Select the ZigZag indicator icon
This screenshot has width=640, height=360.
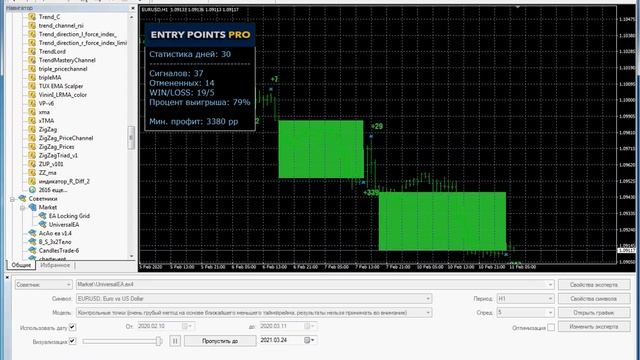pyautogui.click(x=32, y=129)
